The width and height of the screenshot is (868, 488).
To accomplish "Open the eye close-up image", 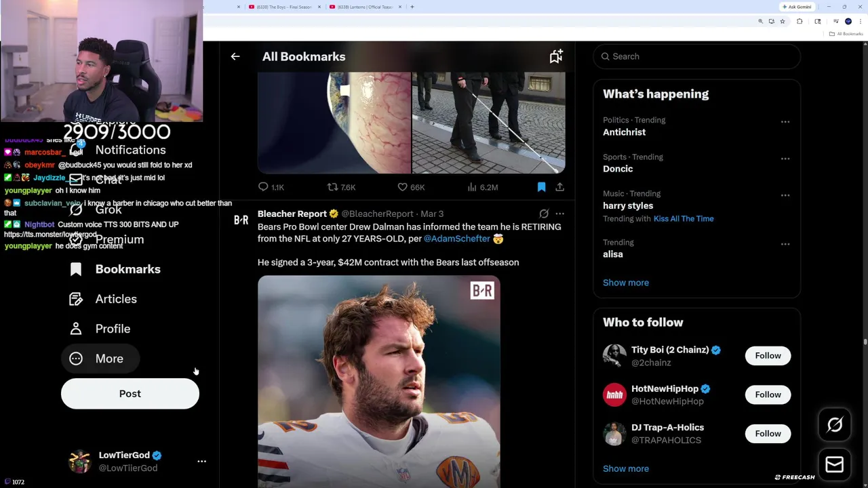I will click(334, 123).
